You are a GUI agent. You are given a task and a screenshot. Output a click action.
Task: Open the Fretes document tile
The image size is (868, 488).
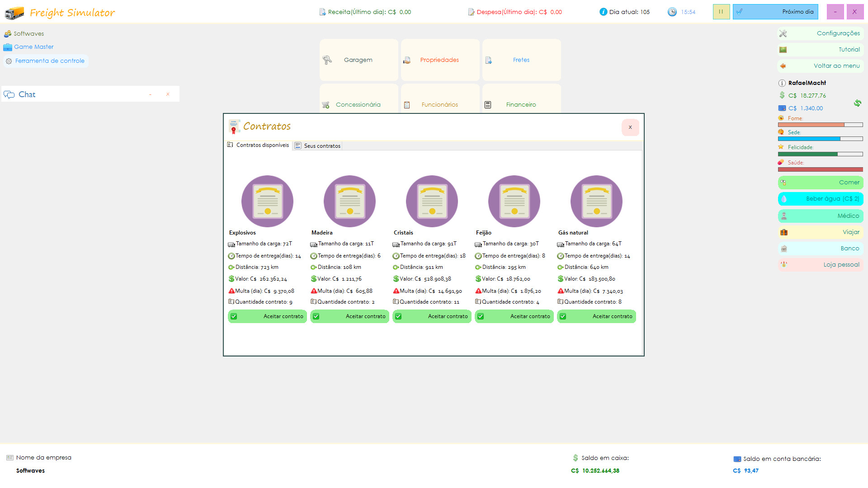tap(521, 60)
